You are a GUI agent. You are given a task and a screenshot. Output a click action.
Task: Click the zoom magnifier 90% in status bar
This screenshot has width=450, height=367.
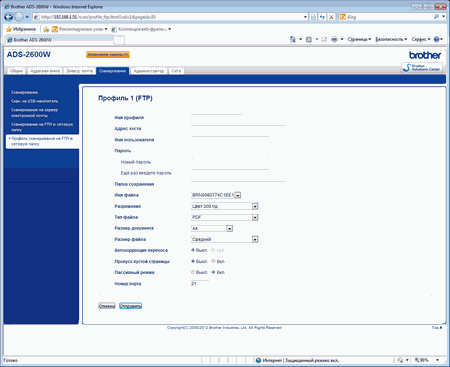(x=421, y=360)
